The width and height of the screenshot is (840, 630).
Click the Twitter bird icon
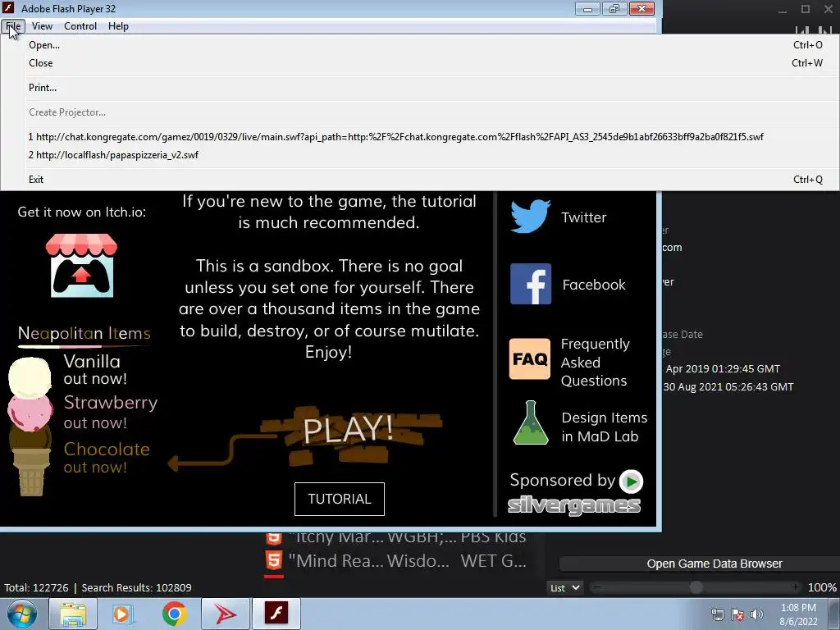pos(531,216)
